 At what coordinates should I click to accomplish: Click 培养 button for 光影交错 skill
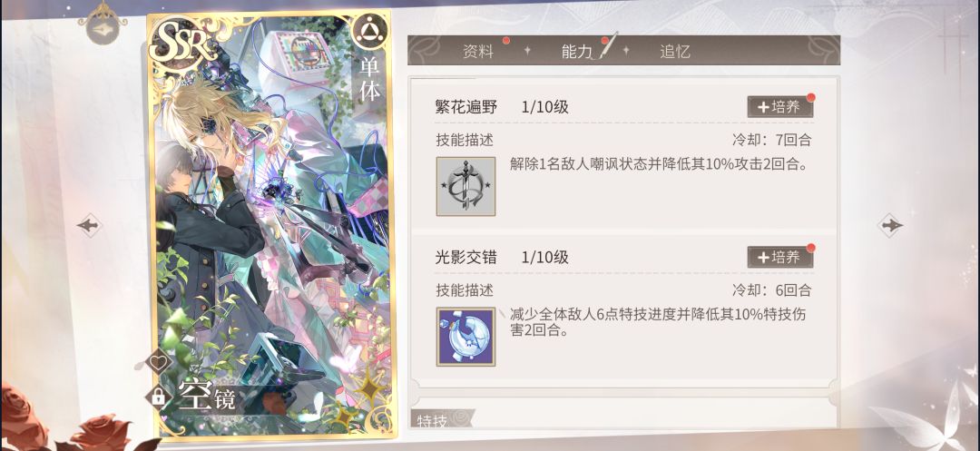pyautogui.click(x=780, y=257)
